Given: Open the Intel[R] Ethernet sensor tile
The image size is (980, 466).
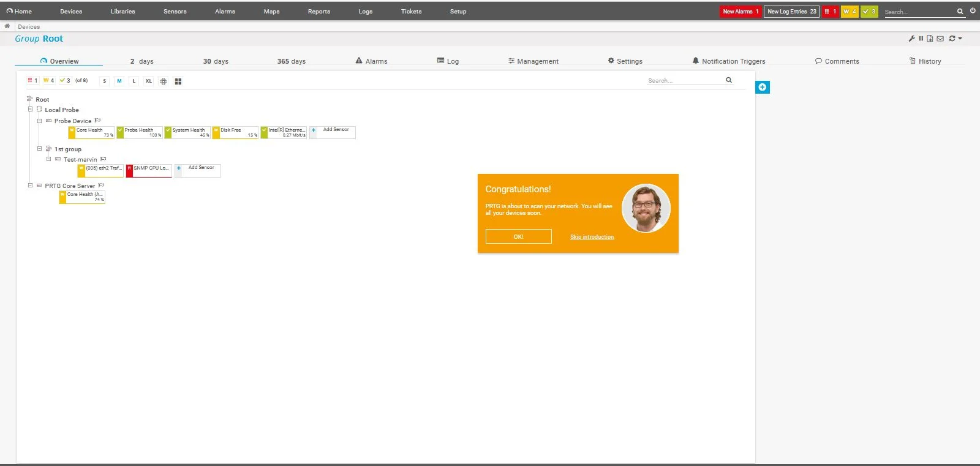Looking at the screenshot, I should coord(284,132).
